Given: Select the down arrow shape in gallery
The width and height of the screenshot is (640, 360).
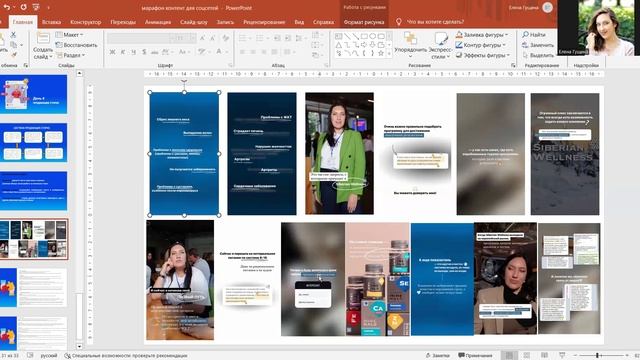Looking at the screenshot, I should tap(372, 44).
